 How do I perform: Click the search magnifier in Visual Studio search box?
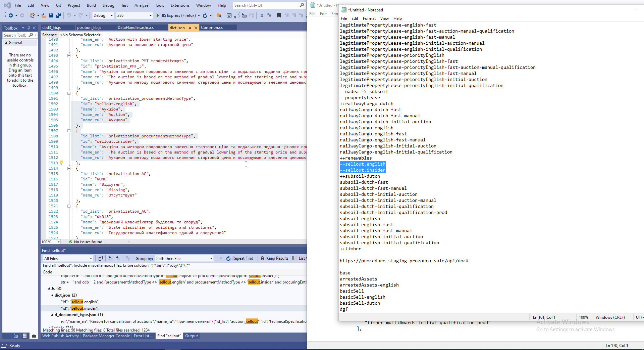[302, 5]
